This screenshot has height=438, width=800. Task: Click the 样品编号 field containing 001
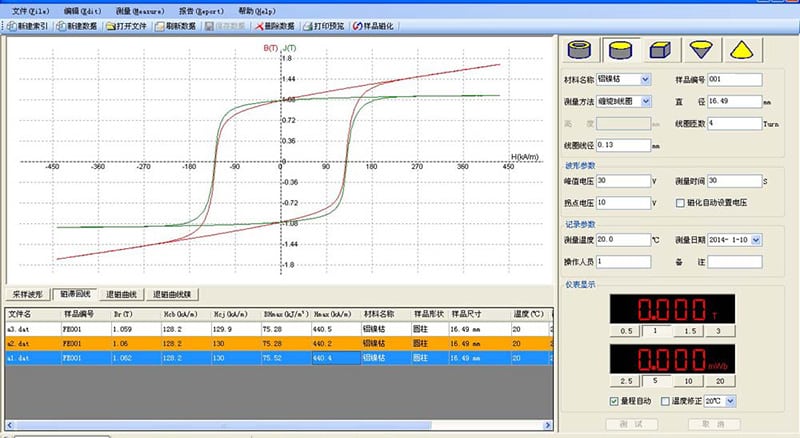point(735,80)
